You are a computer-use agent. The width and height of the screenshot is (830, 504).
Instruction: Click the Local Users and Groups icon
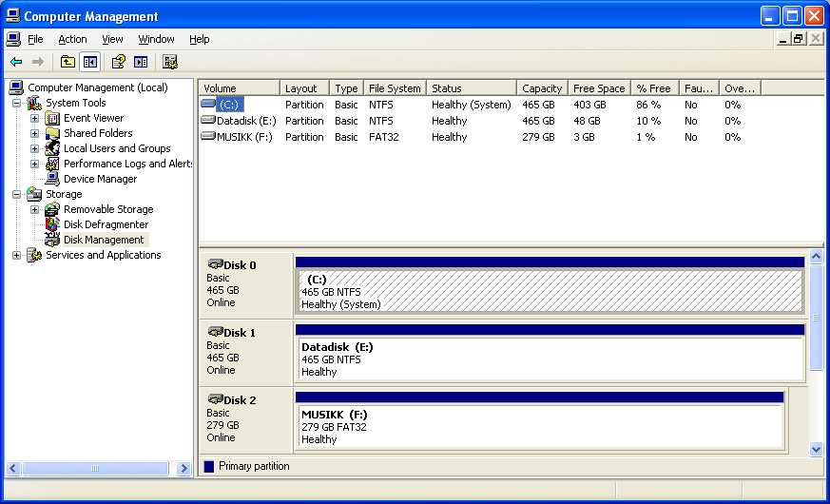coord(52,148)
